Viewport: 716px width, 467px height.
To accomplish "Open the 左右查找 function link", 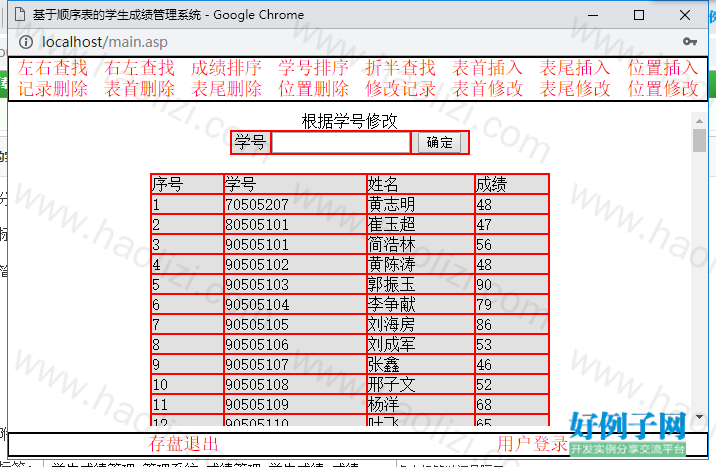I will pos(53,68).
